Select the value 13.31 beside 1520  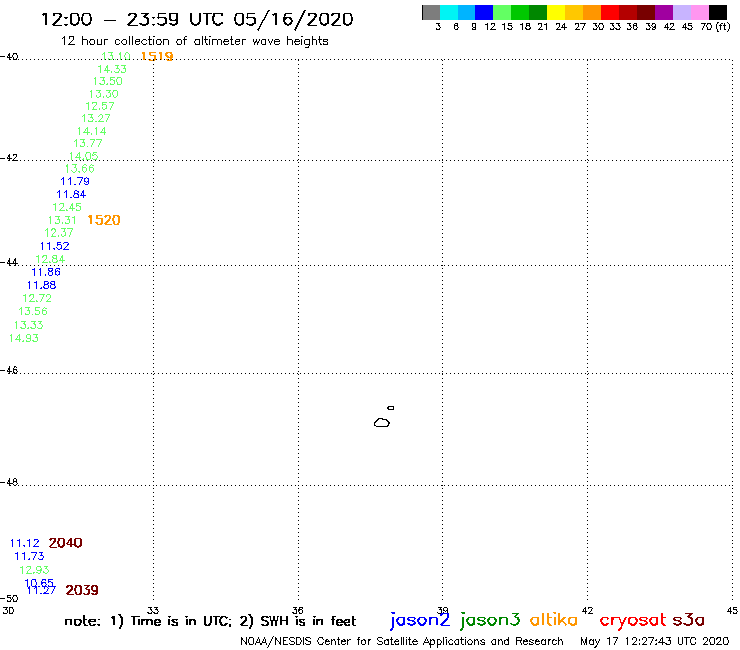tap(62, 220)
